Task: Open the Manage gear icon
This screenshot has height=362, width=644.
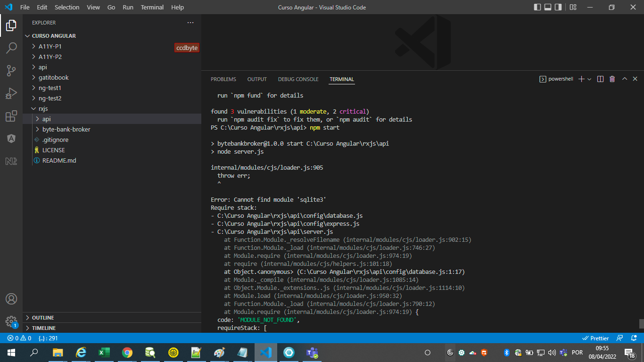Action: click(x=11, y=321)
